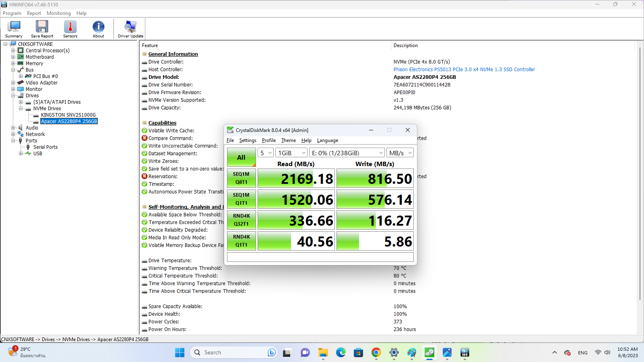Image resolution: width=644 pixels, height=362 pixels.
Task: Click the Save Report floppy icon
Action: [x=42, y=29]
